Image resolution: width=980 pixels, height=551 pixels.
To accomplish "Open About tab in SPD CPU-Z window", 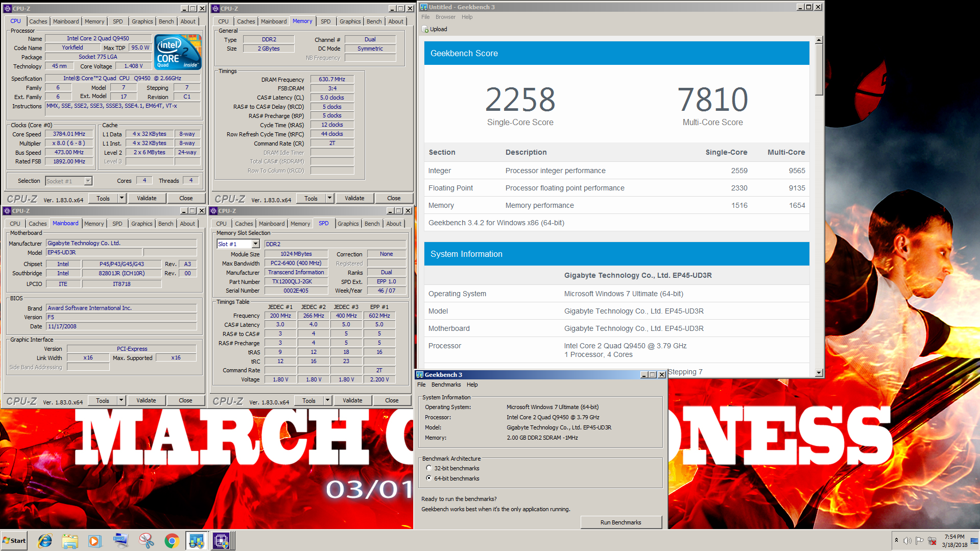I will [x=393, y=224].
